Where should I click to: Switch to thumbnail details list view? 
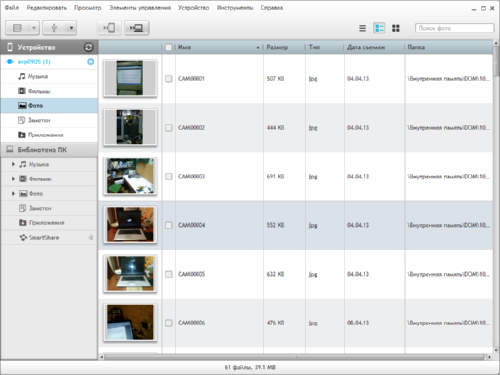coord(379,28)
